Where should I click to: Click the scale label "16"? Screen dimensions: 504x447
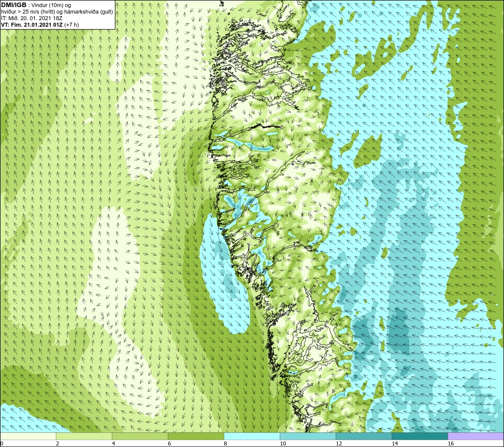click(x=450, y=444)
